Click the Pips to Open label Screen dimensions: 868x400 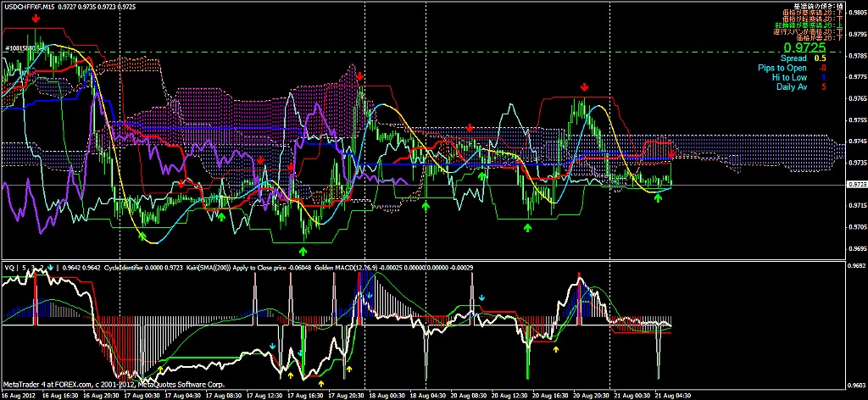[x=782, y=68]
